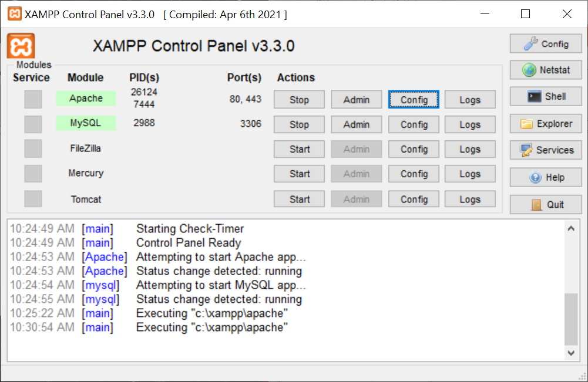
Task: Stop the Apache module
Action: [299, 100]
